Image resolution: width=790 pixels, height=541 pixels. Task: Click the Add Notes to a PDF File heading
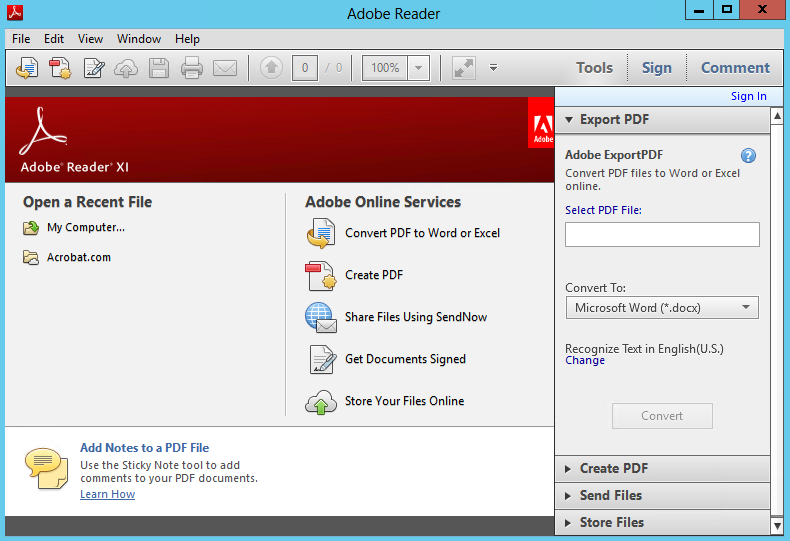point(145,448)
